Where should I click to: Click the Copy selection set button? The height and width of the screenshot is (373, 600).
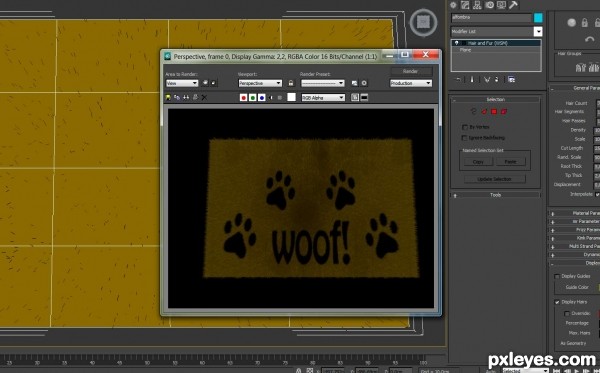(478, 162)
